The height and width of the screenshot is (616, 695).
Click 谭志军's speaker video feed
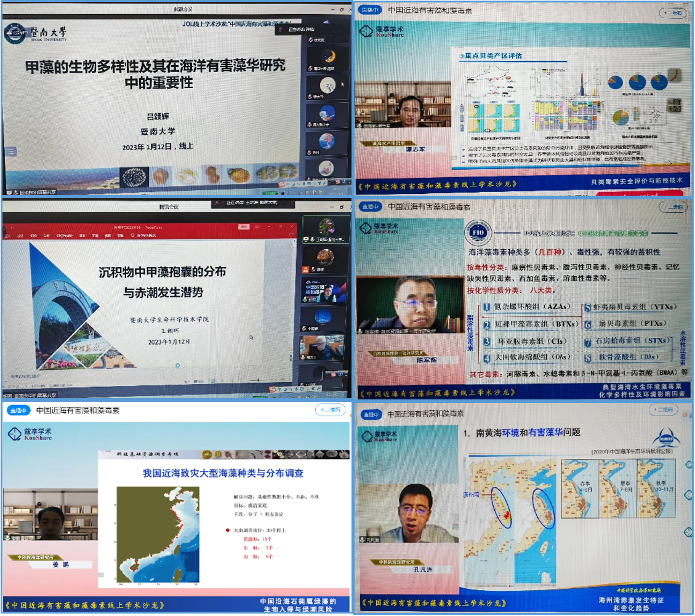pos(403,105)
